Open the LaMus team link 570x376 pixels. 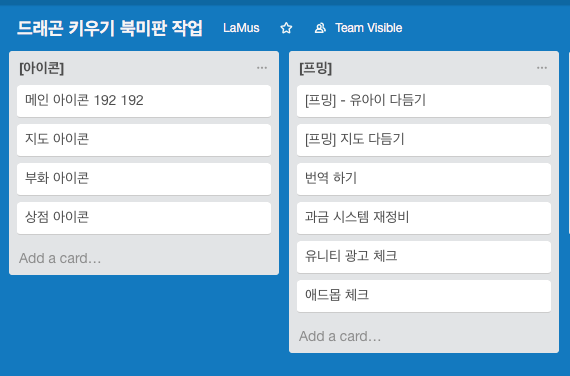[x=241, y=28]
